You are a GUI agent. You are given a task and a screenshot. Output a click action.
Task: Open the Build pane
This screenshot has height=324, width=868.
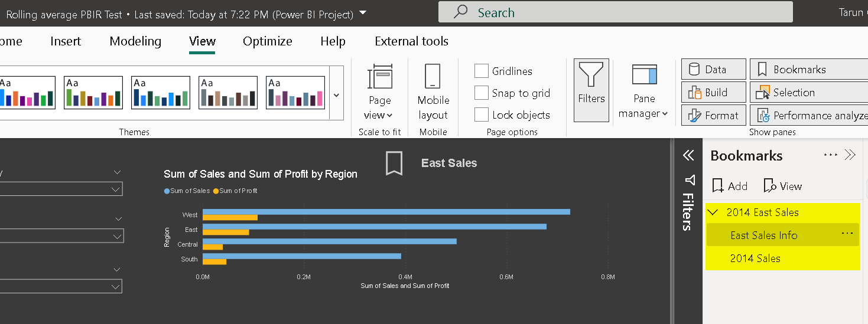tap(714, 93)
